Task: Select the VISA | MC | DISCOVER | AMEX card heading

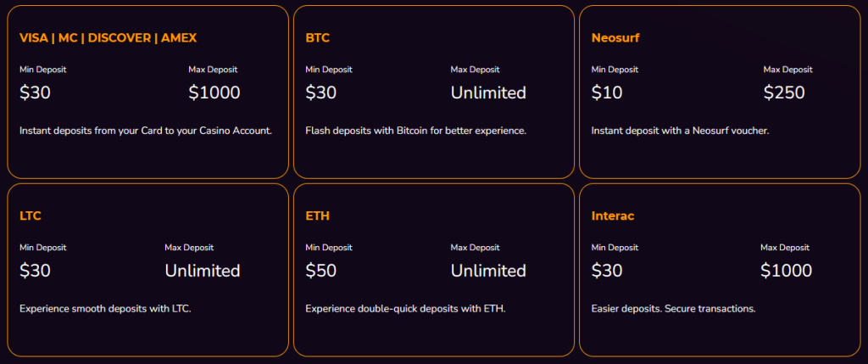Action: 108,37
